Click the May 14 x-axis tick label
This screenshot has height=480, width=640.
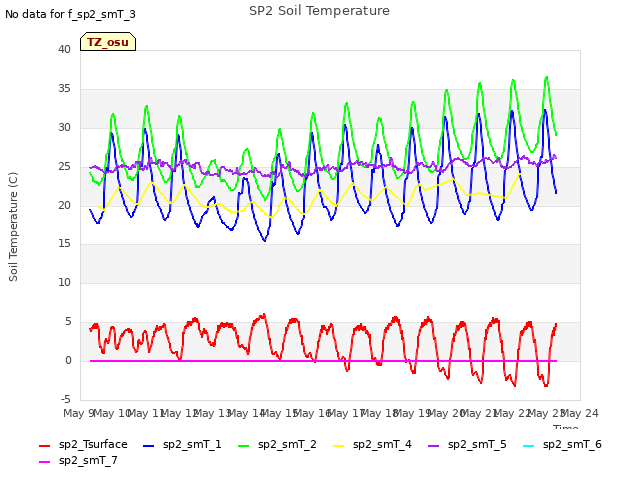point(246,413)
